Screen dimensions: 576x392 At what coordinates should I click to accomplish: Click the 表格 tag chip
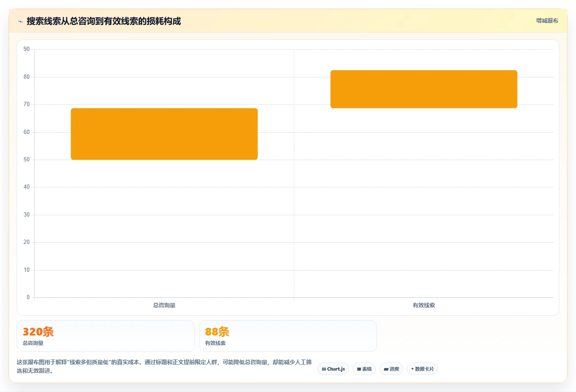click(364, 369)
